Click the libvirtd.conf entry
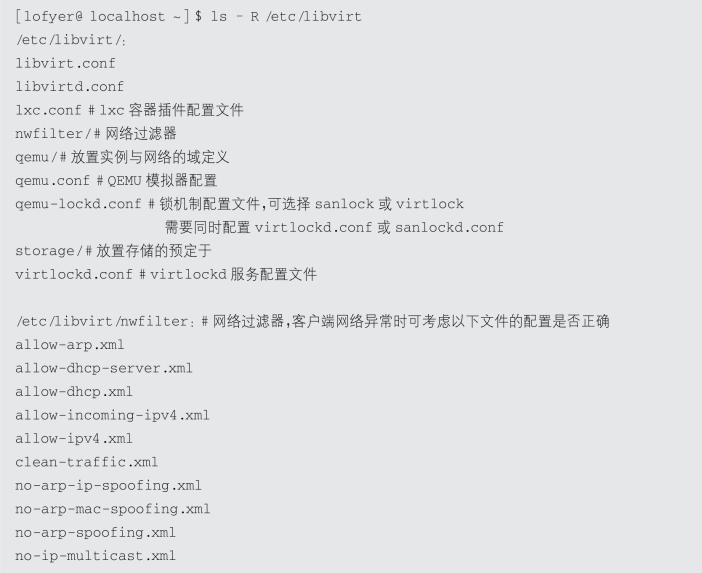Screen dimensions: 702x573 pos(69,86)
